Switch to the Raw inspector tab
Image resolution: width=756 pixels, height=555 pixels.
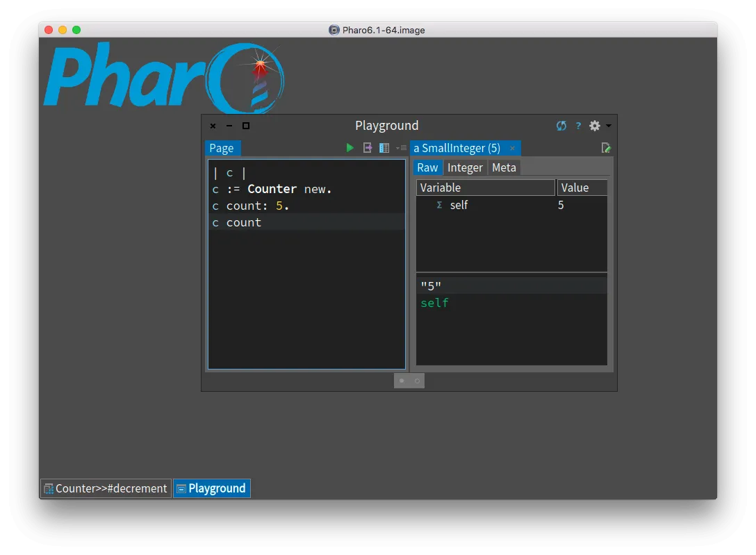[x=427, y=167]
